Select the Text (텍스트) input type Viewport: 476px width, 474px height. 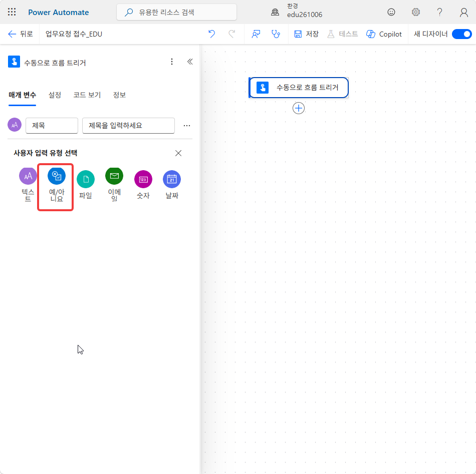28,185
